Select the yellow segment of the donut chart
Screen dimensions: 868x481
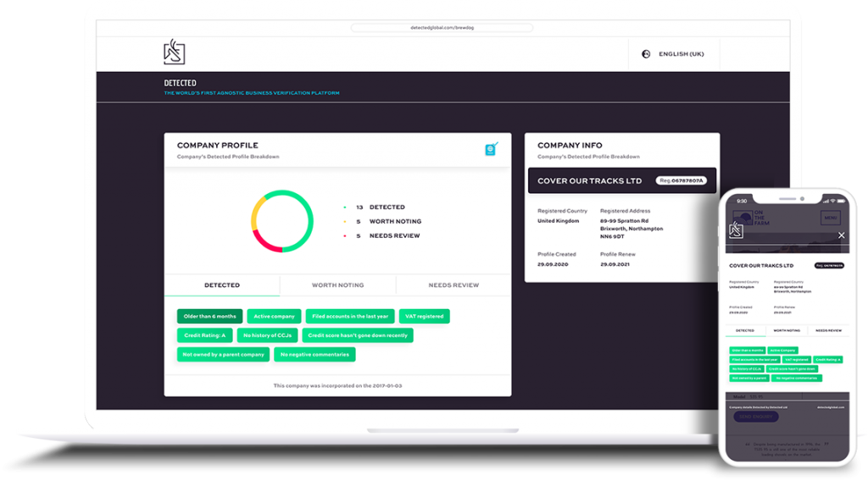(256, 213)
